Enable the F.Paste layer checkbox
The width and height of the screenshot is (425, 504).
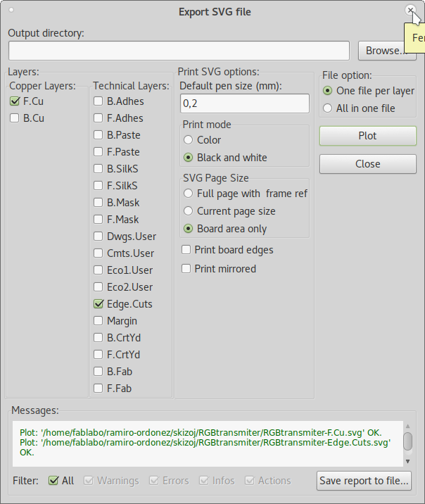[98, 152]
